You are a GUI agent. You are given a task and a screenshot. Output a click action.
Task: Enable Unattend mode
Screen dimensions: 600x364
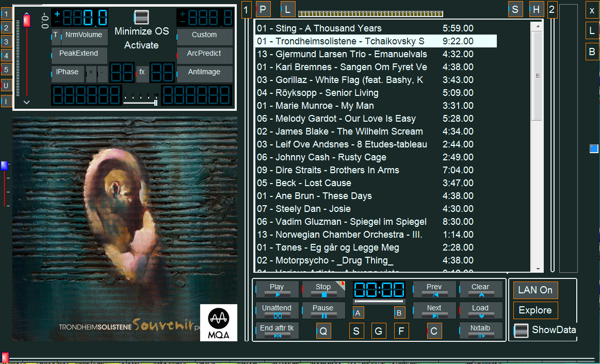(277, 310)
